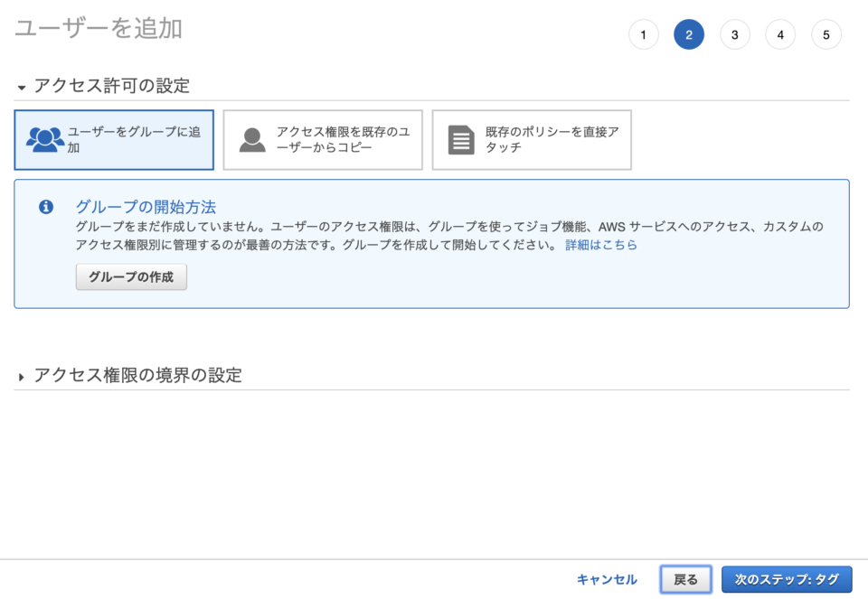Select step 1 circle in the progress indicator
Image resolution: width=868 pixels, height=599 pixels.
click(644, 34)
